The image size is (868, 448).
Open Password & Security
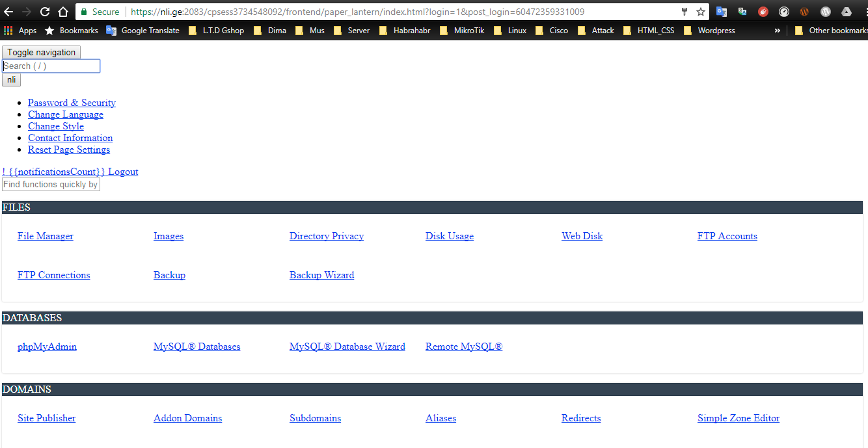72,103
